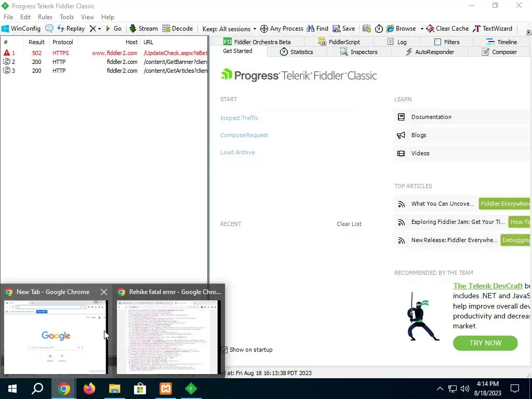Save sessions using the Save icon
The width and height of the screenshot is (532, 399).
point(344,29)
